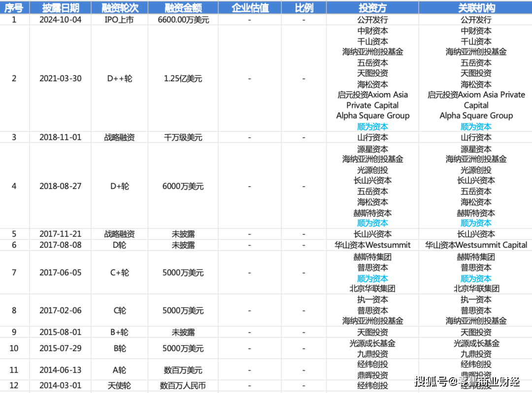This screenshot has width=532, height=393.
Task: Select the 天使轮 round cell
Action: (119, 386)
